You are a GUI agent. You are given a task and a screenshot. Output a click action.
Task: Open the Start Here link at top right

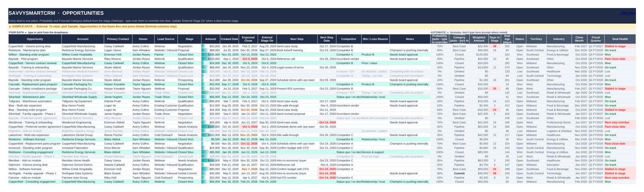point(628,13)
